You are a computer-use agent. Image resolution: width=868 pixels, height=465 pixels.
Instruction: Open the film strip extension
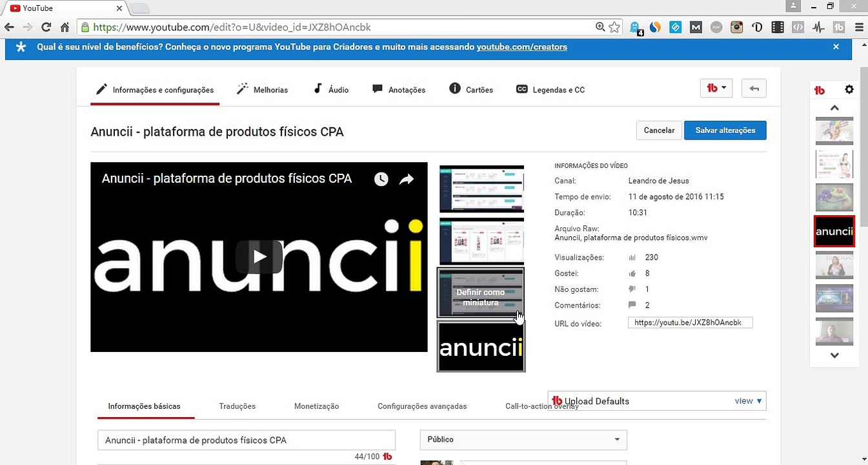coord(778,28)
